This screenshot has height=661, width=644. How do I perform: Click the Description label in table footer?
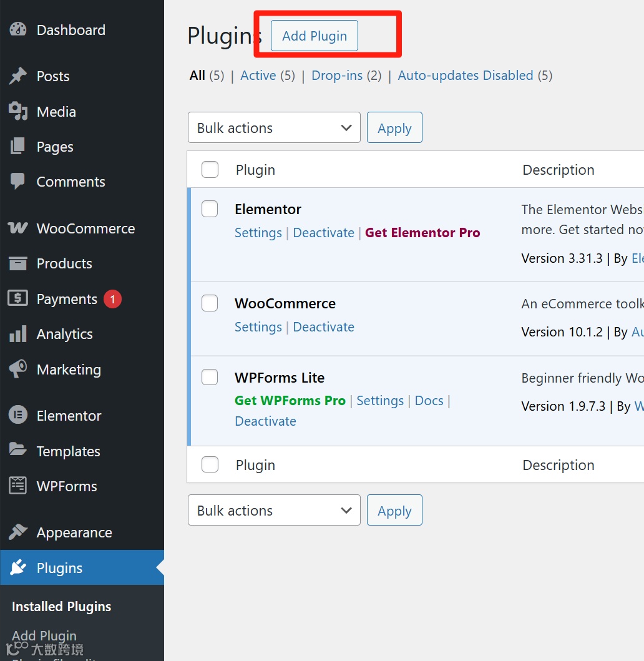pos(559,465)
